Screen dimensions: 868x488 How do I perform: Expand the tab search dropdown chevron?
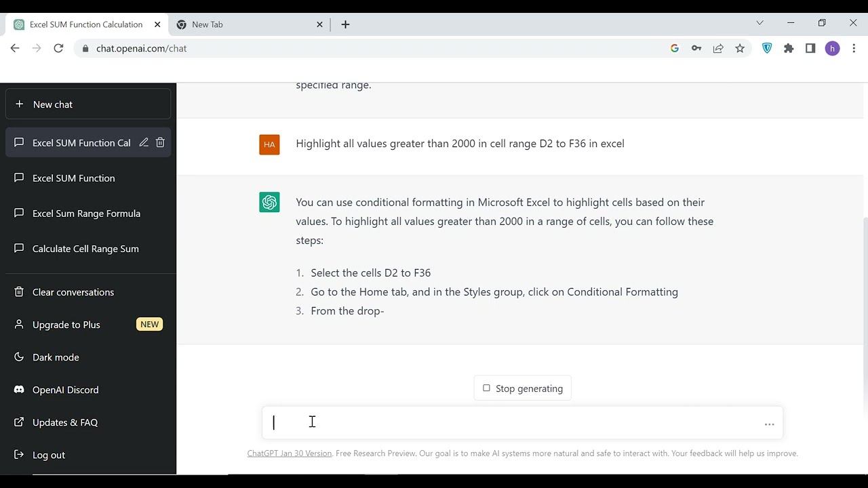tap(759, 23)
